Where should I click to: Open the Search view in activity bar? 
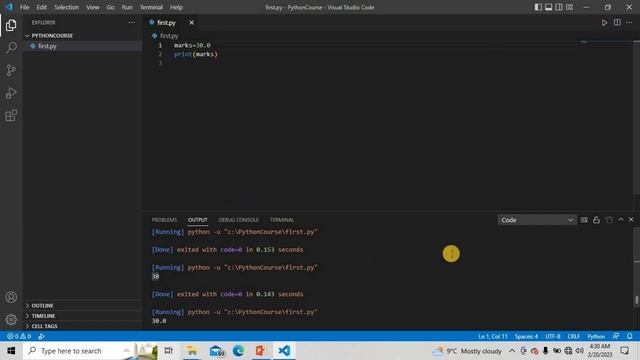point(11,47)
